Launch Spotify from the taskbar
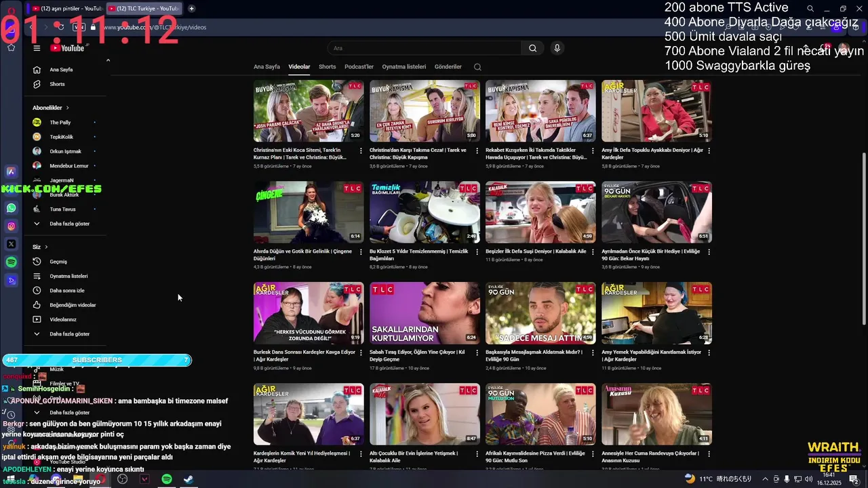868x488 pixels. coord(167,479)
